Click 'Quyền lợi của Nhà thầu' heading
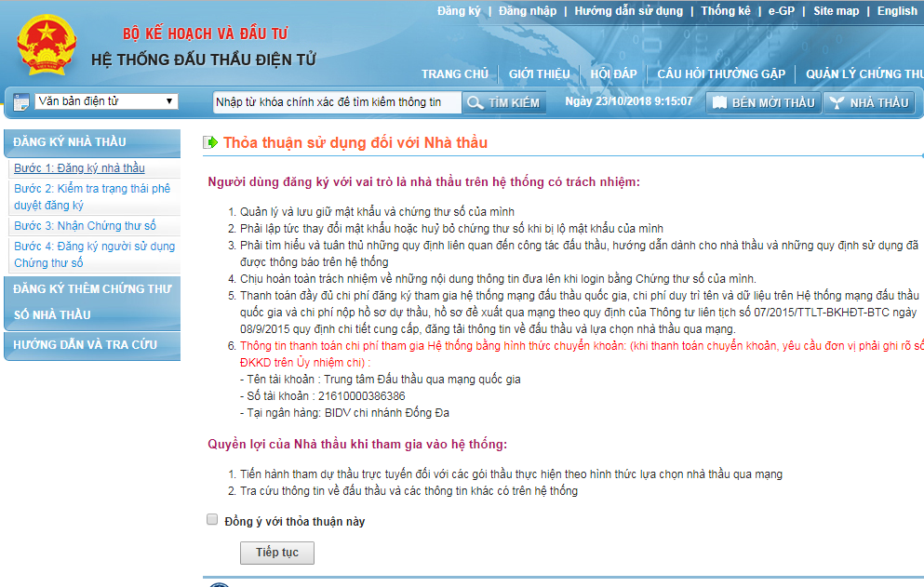 (357, 445)
